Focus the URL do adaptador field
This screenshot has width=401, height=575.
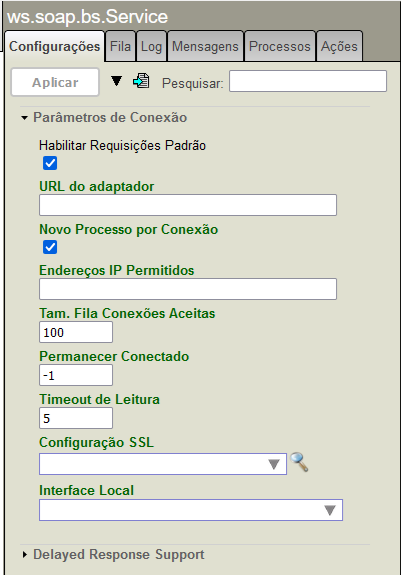tap(188, 205)
